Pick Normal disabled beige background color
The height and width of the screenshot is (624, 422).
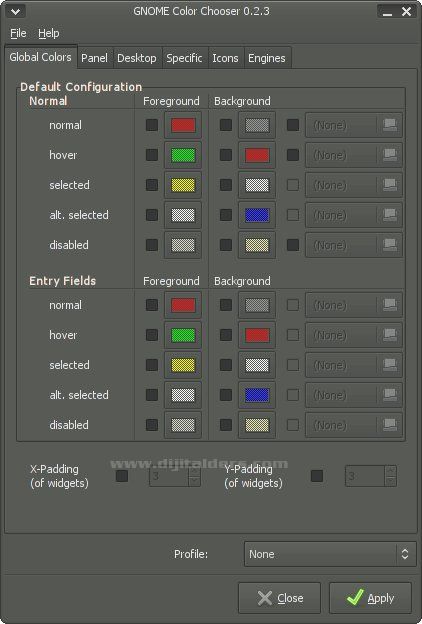[257, 245]
